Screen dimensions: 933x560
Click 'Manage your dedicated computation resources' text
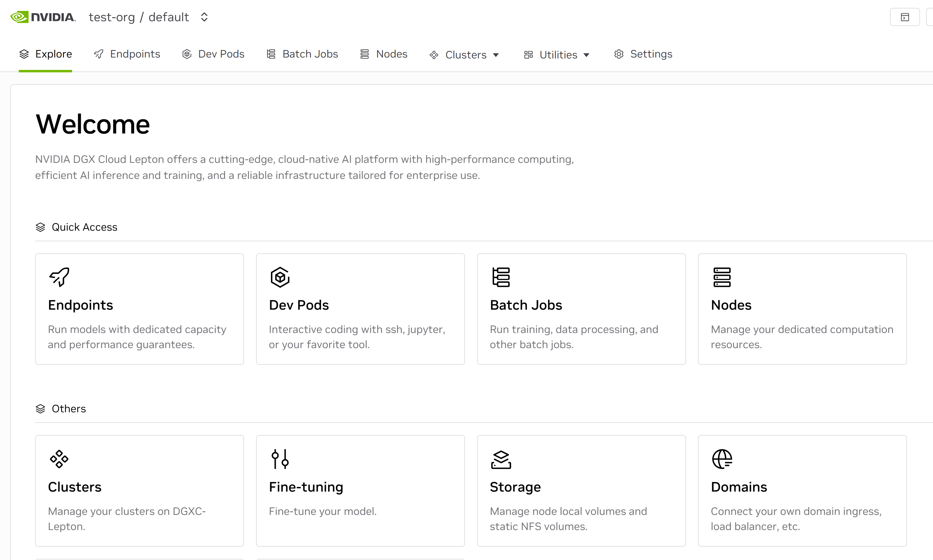click(802, 337)
